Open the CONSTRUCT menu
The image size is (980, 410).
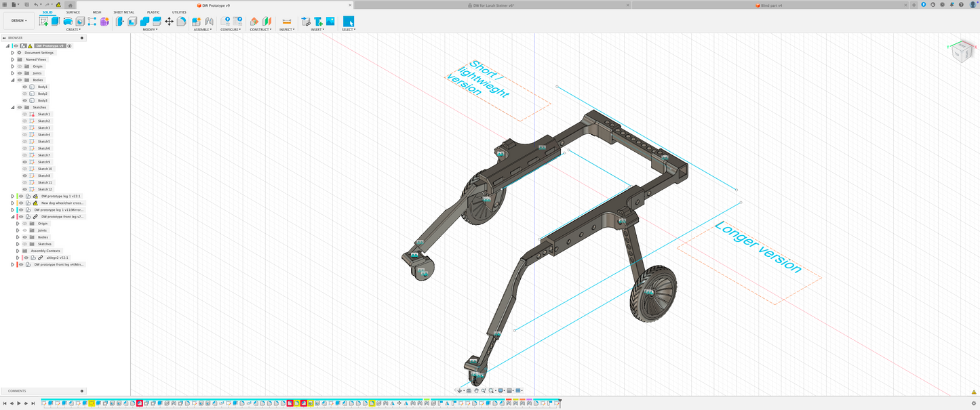coord(260,30)
